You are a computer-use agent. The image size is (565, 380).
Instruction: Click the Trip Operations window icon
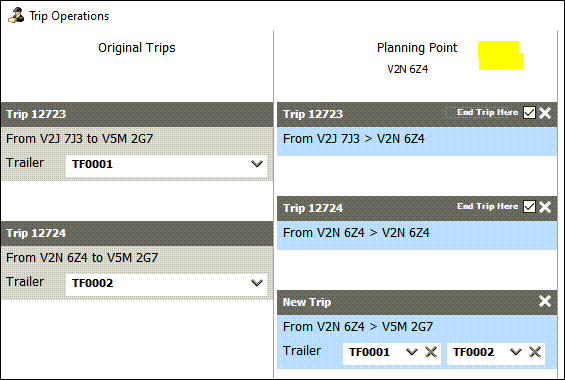point(16,16)
